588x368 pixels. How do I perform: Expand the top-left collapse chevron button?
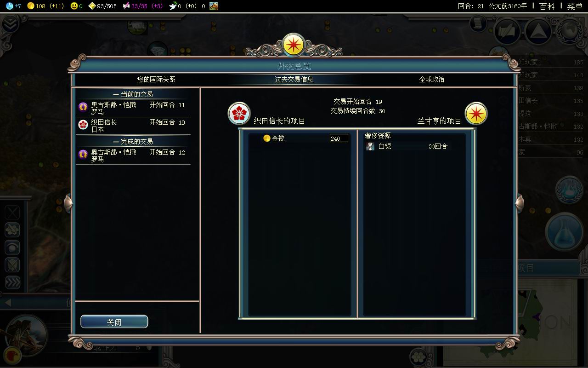pyautogui.click(x=9, y=23)
